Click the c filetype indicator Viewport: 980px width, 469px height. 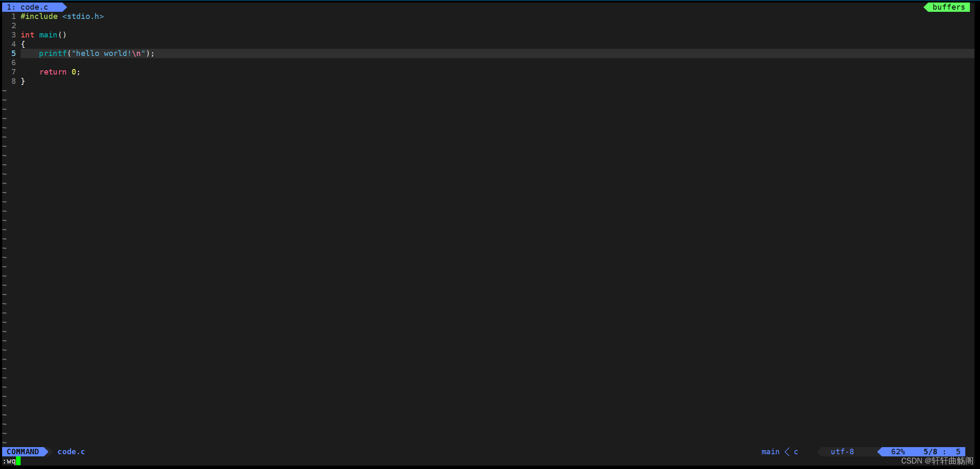pos(796,452)
